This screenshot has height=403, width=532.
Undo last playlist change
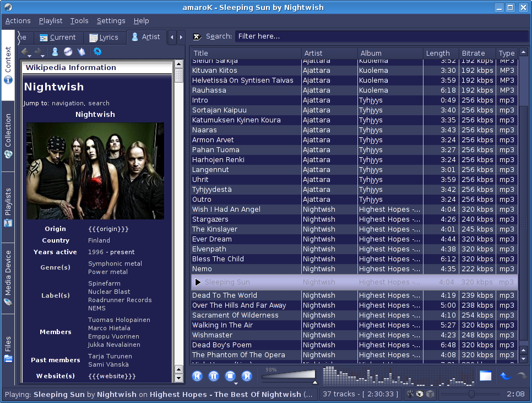click(x=505, y=376)
